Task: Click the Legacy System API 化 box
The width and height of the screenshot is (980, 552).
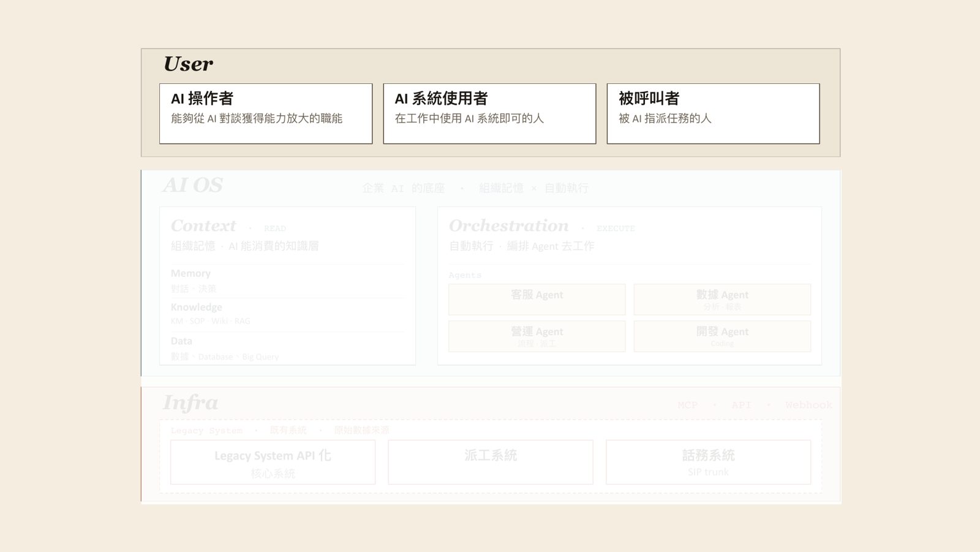Action: pos(273,463)
